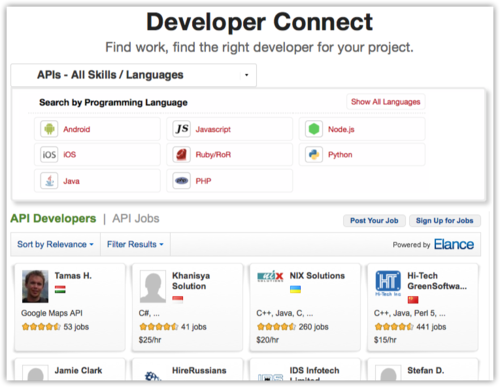Click the NIX Solutions logo
Screen dimensions: 500x387
click(x=270, y=276)
